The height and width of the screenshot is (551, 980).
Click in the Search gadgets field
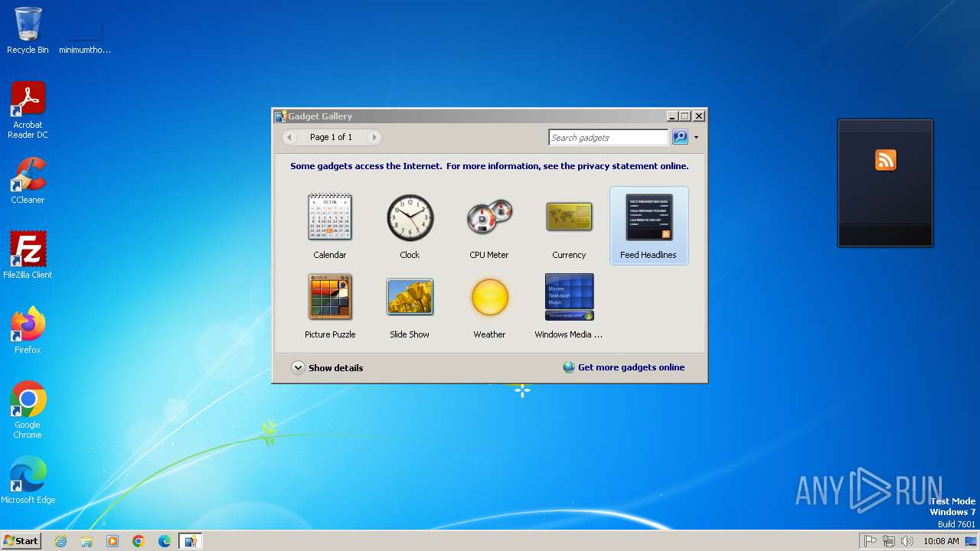point(609,138)
